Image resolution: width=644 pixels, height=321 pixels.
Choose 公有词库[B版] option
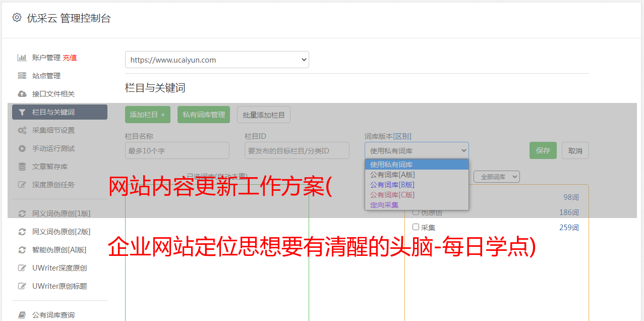coord(417,185)
